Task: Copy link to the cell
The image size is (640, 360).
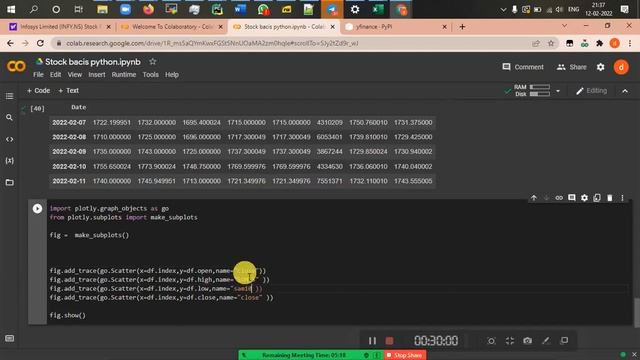Action: pos(559,198)
